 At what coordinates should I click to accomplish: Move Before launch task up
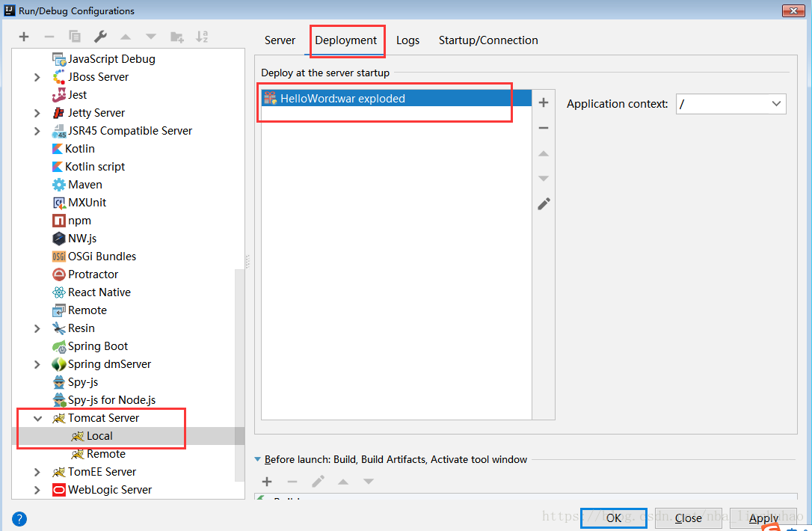(x=343, y=482)
